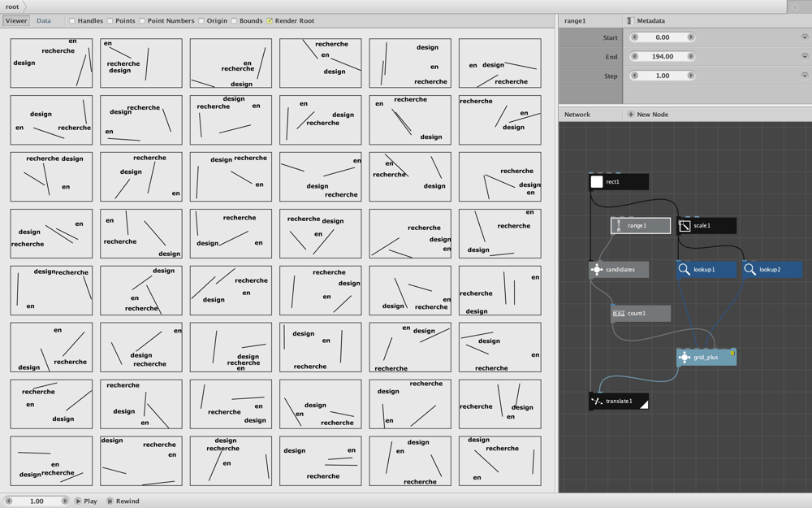Image resolution: width=812 pixels, height=508 pixels.
Task: Increase the End value with right arrow
Action: pyautogui.click(x=690, y=57)
